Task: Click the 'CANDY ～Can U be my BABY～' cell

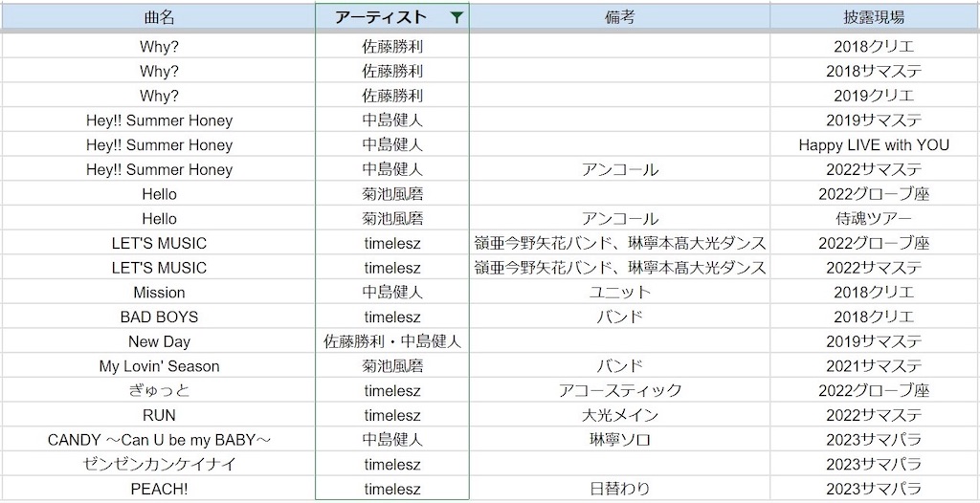Action: click(159, 440)
